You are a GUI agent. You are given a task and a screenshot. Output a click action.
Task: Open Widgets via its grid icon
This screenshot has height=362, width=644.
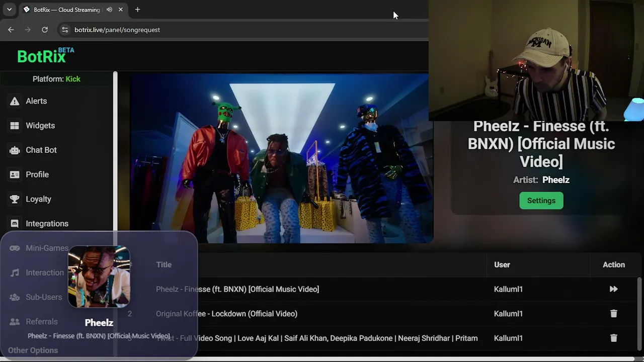tap(15, 126)
